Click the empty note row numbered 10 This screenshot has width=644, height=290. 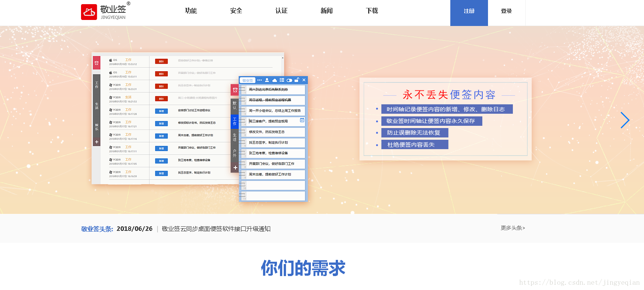coord(273,185)
